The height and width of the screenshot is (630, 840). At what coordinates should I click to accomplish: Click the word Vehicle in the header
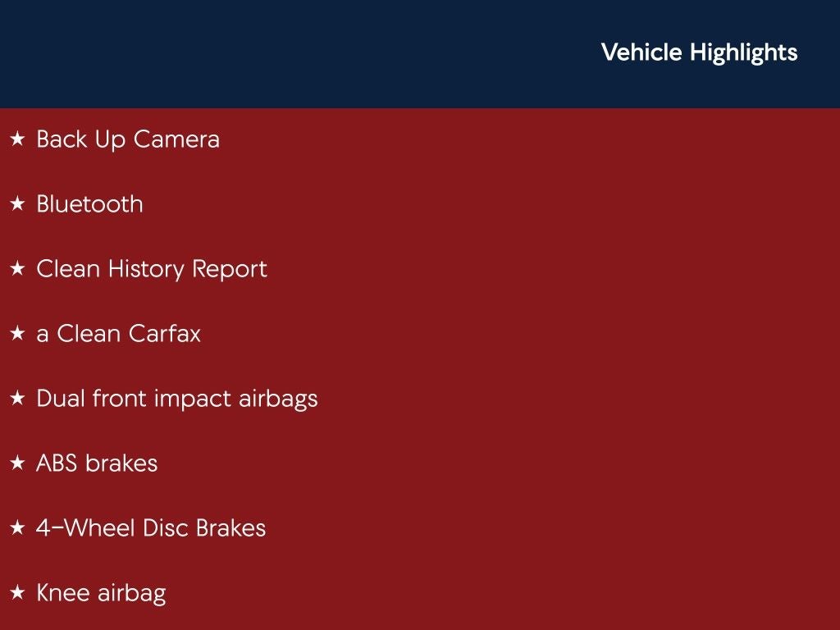pyautogui.click(x=641, y=52)
